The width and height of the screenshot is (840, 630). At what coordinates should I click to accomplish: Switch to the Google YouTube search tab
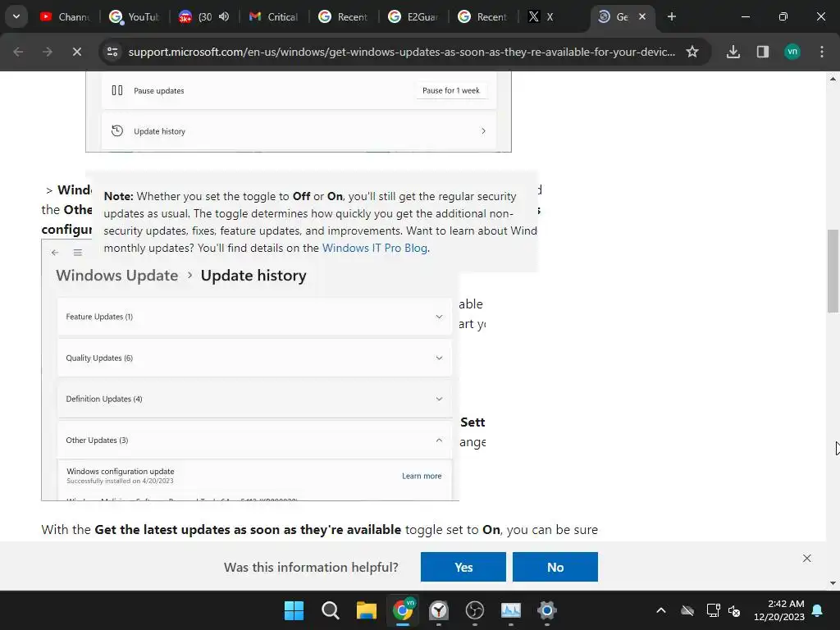click(x=134, y=16)
